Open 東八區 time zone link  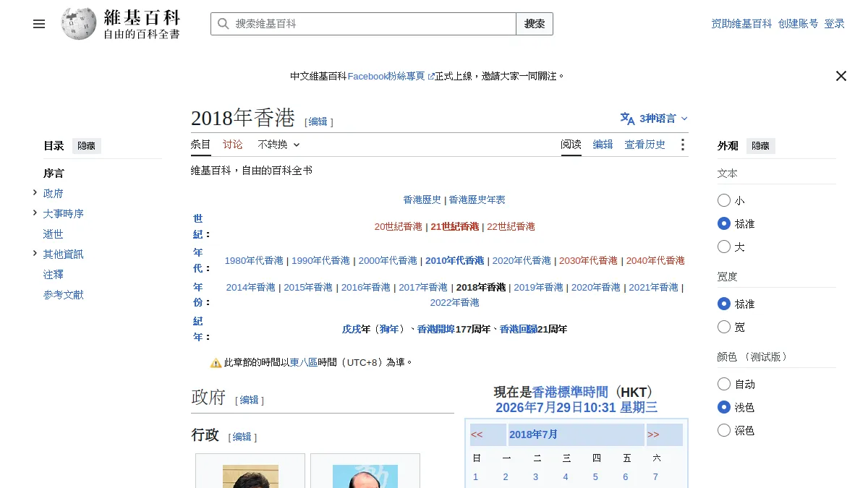pos(304,363)
